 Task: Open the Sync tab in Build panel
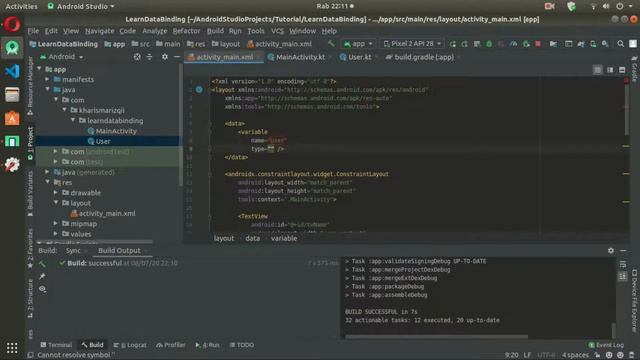tap(73, 251)
